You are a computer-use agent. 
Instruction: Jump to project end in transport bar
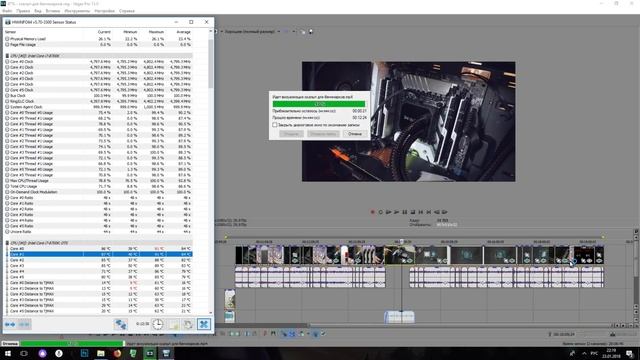point(429,212)
